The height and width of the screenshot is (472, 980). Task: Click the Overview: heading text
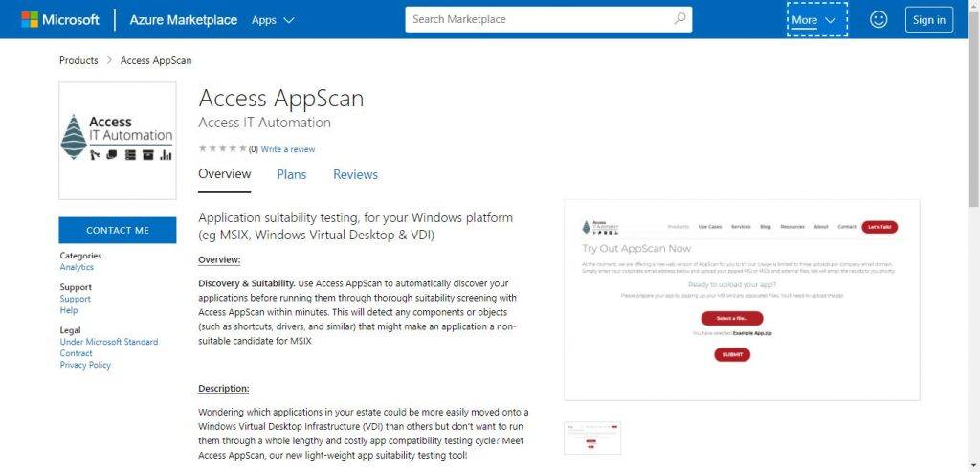(x=219, y=260)
